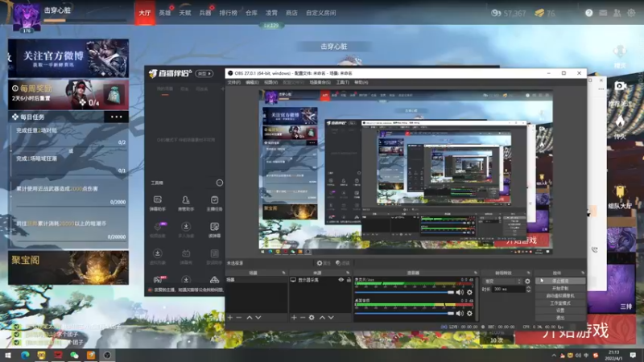Mute the Mic/Aux audio channel

[x=460, y=292]
